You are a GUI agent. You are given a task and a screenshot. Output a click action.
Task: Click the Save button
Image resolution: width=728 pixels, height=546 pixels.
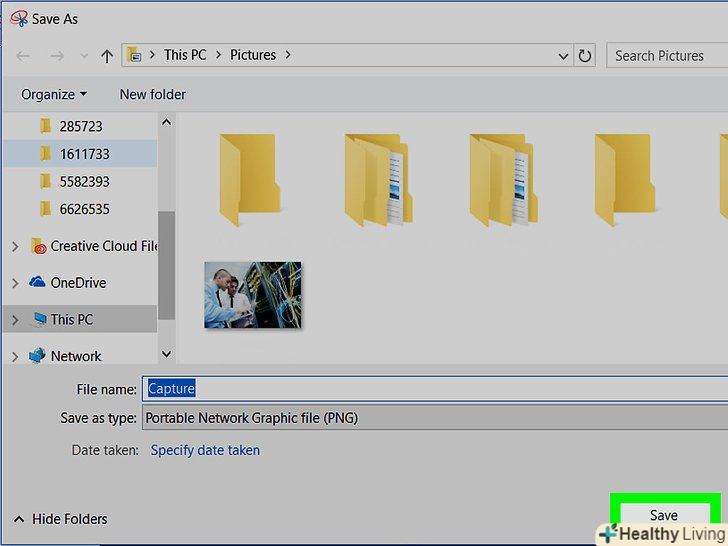pyautogui.click(x=664, y=515)
